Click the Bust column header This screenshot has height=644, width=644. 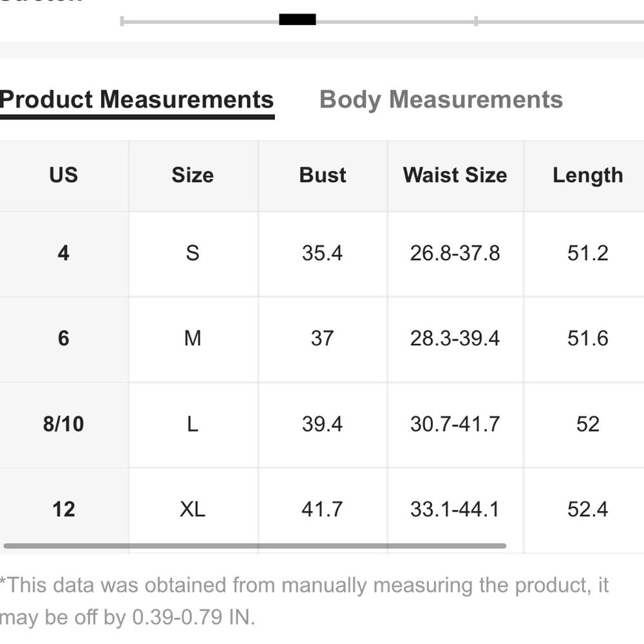(x=323, y=176)
